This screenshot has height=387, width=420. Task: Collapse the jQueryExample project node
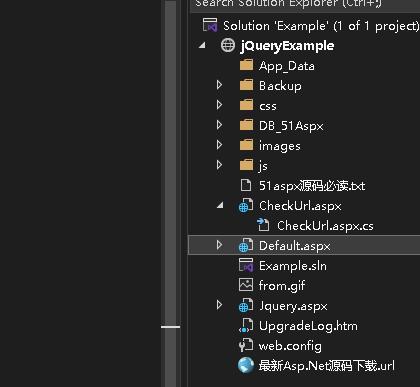tap(202, 45)
